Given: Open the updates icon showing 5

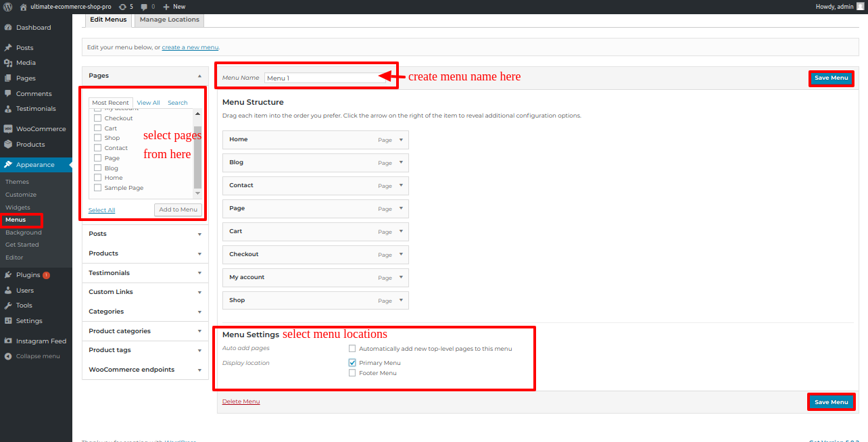Looking at the screenshot, I should [126, 6].
